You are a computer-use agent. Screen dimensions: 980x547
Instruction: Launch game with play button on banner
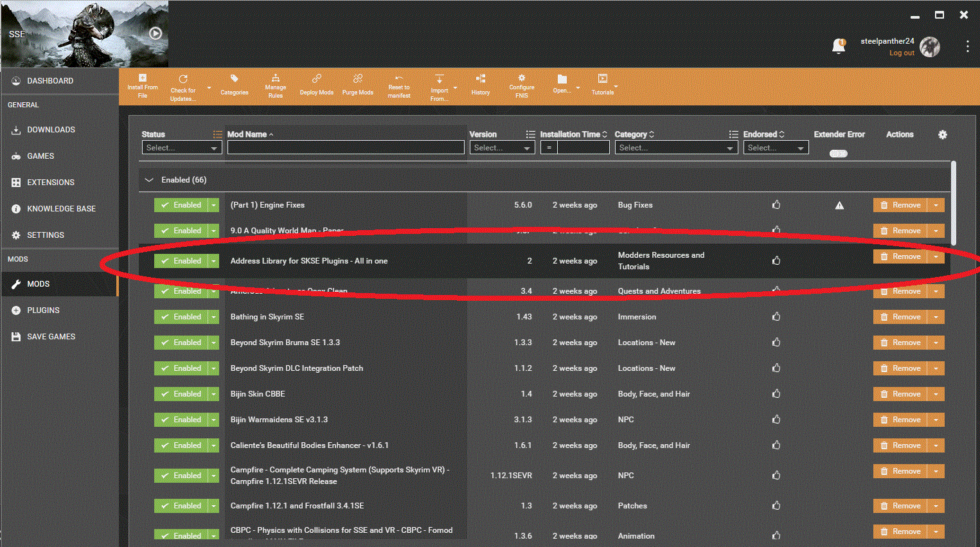[156, 33]
